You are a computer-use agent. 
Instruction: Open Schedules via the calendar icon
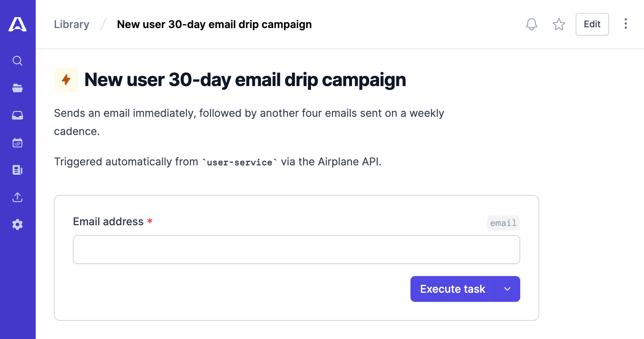coord(17,143)
